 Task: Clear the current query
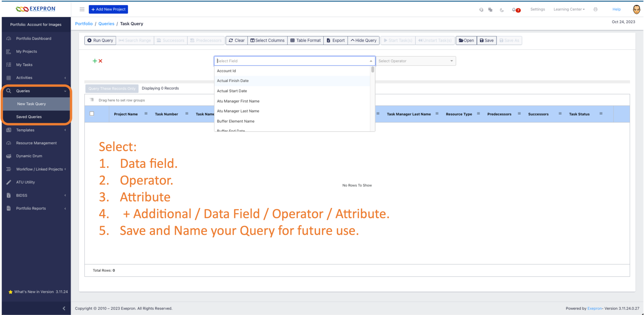click(236, 40)
